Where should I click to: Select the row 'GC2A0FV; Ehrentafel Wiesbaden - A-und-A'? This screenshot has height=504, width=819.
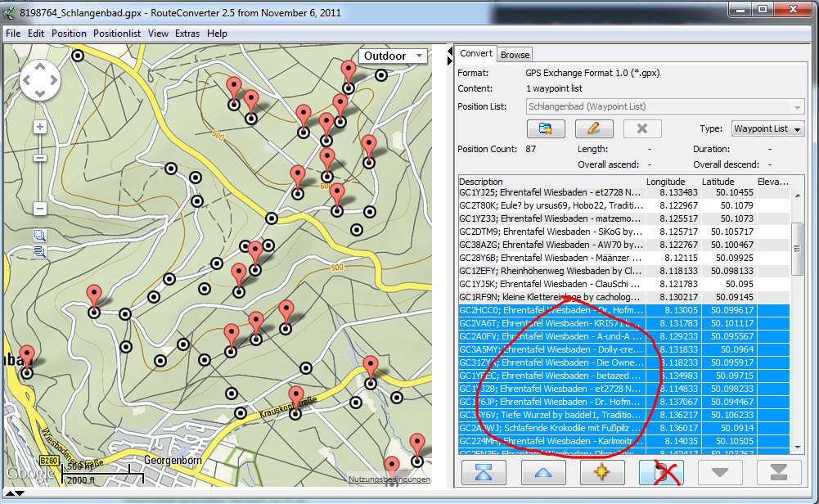(624, 336)
